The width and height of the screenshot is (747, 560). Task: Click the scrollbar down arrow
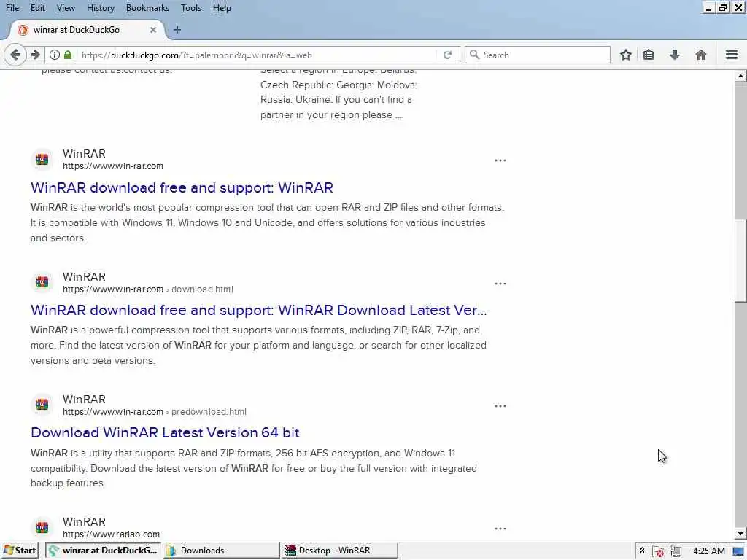coord(740,533)
